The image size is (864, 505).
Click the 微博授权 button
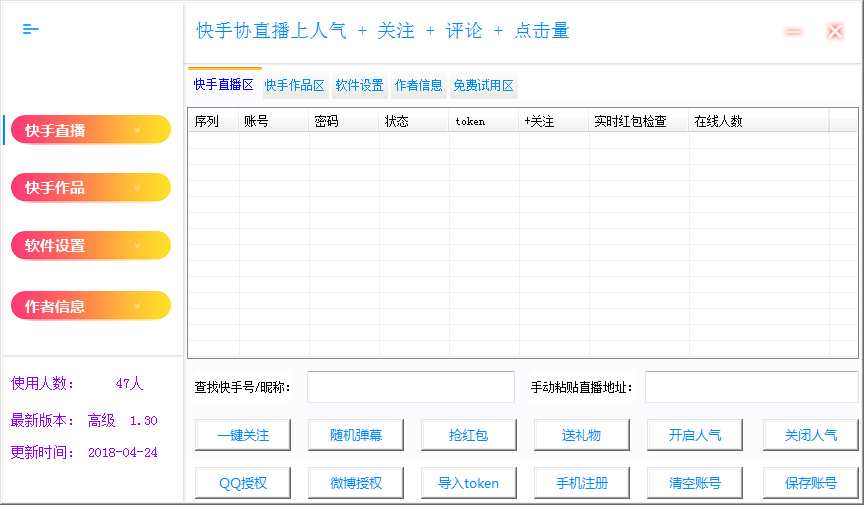point(356,483)
